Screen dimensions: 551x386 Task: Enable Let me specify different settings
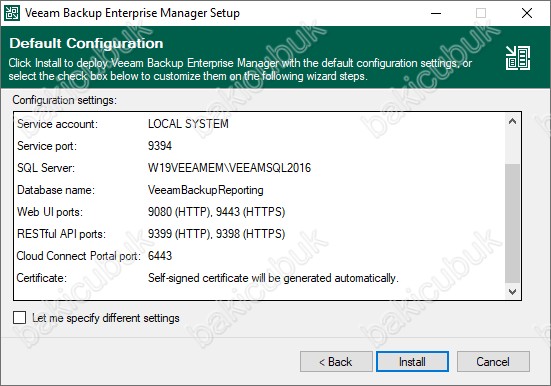[x=19, y=317]
